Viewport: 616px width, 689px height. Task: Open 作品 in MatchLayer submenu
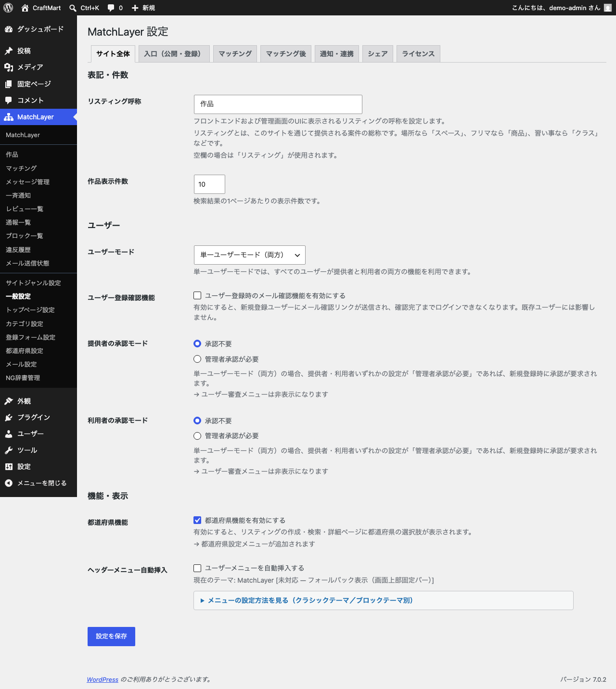[x=38, y=154]
